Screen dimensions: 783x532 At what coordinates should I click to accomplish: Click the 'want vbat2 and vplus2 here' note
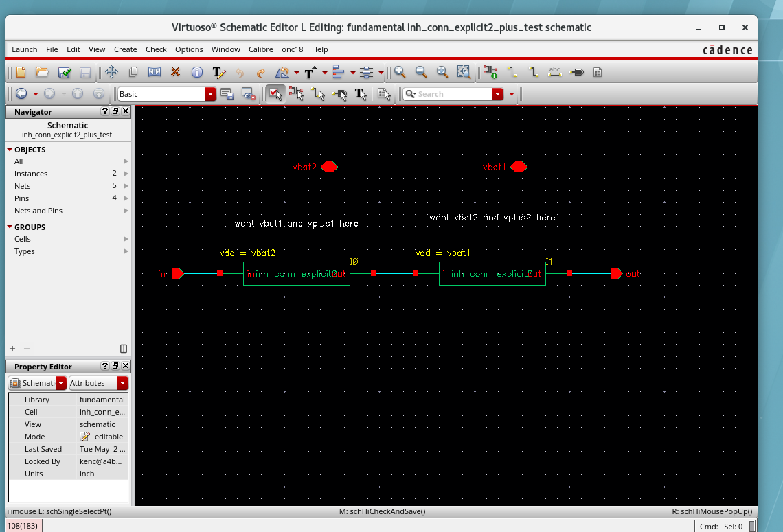[492, 218]
